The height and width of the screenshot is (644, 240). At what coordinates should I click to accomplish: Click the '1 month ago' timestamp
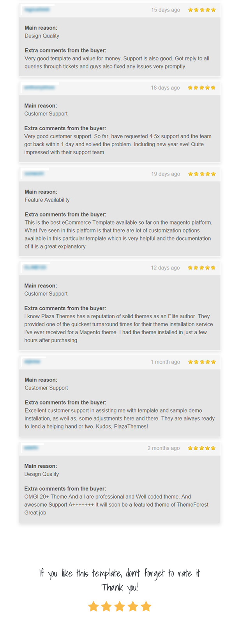pyautogui.click(x=166, y=362)
